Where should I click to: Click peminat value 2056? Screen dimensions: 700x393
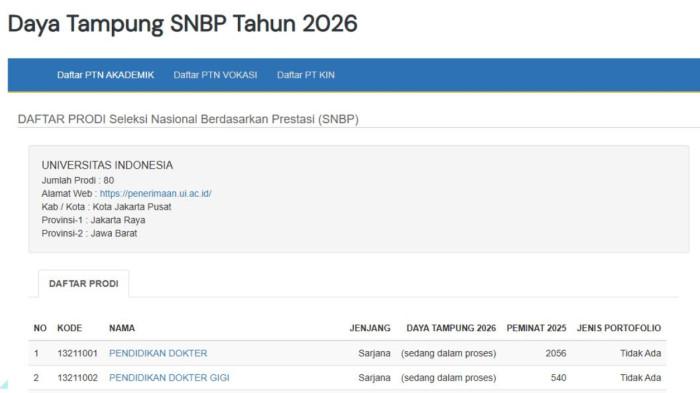(x=556, y=353)
